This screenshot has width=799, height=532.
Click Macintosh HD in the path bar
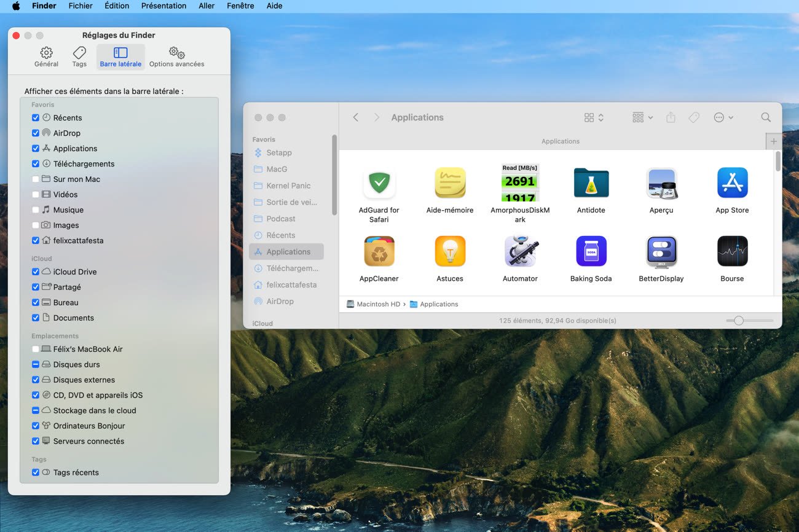click(373, 304)
